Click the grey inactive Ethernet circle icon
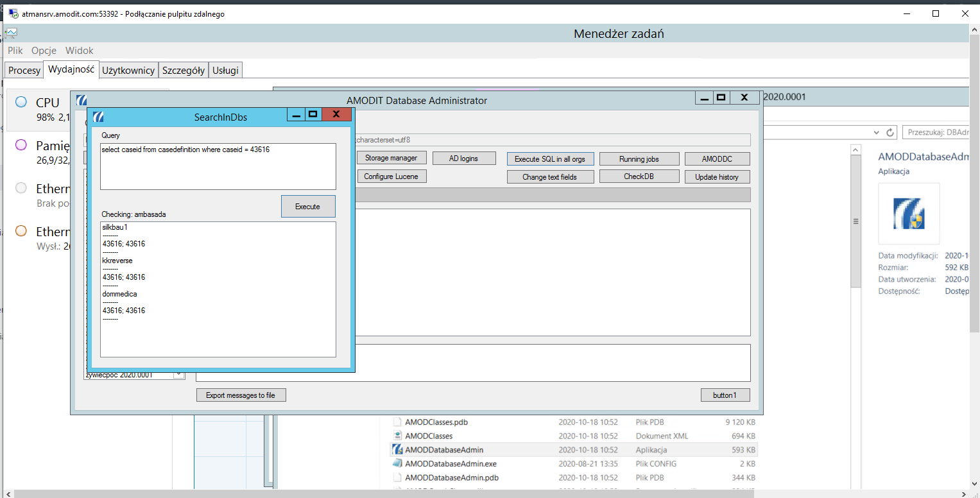Image resolution: width=980 pixels, height=498 pixels. click(x=21, y=188)
